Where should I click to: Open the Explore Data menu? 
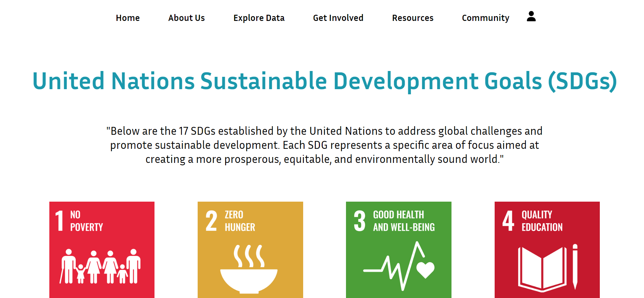tap(259, 18)
